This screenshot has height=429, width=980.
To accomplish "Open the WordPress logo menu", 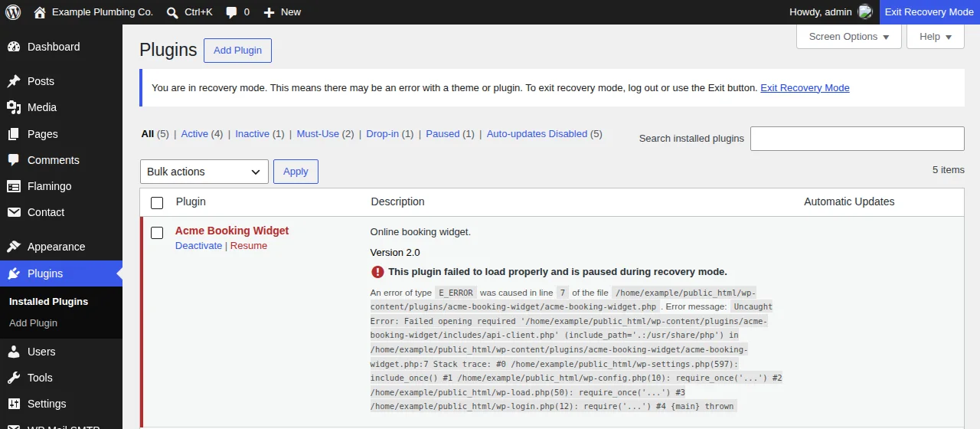I will (13, 12).
